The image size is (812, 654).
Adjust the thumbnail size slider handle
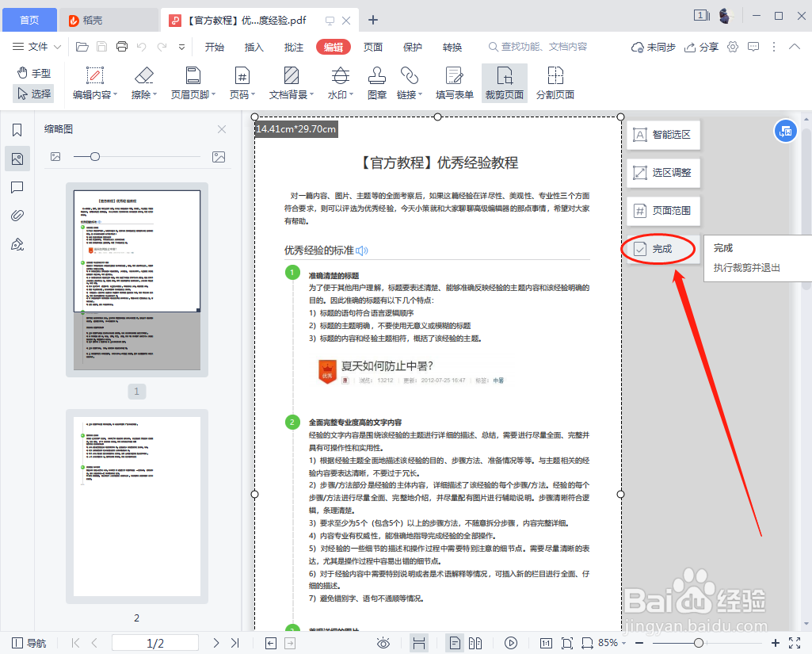[x=95, y=156]
